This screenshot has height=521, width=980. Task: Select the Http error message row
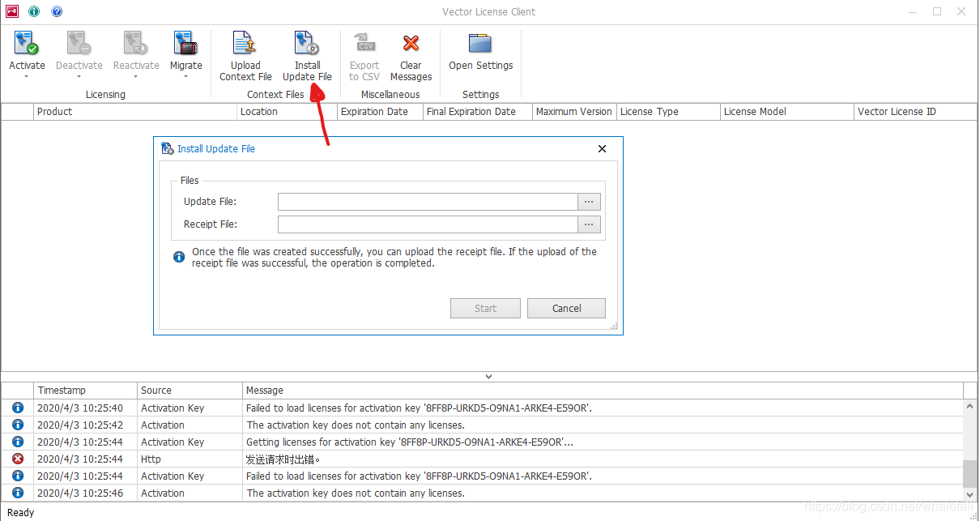(483, 459)
